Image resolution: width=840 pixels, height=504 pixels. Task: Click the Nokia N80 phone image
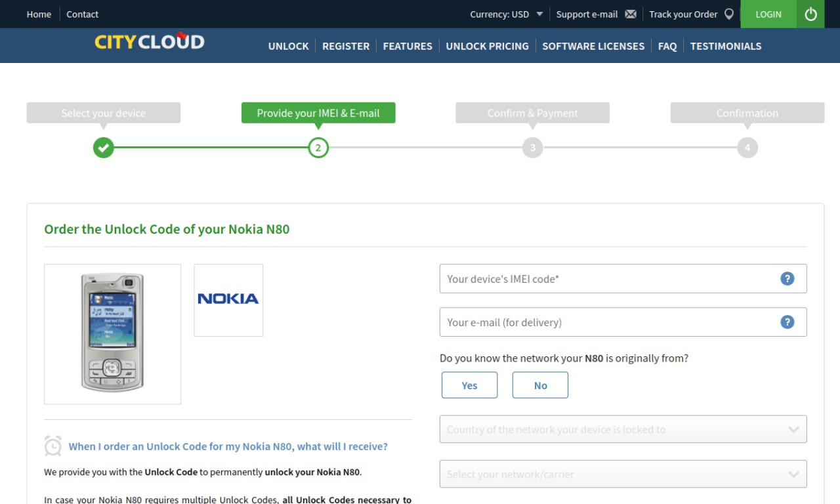[112, 334]
